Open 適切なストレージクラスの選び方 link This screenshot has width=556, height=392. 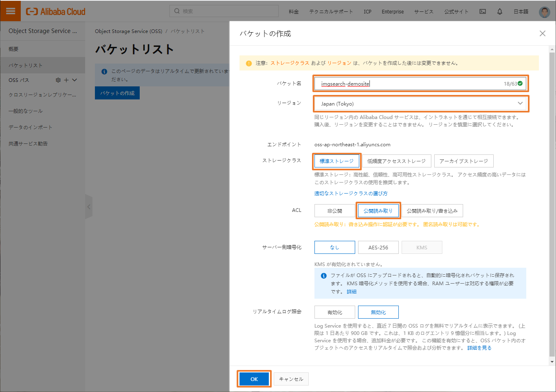point(351,194)
